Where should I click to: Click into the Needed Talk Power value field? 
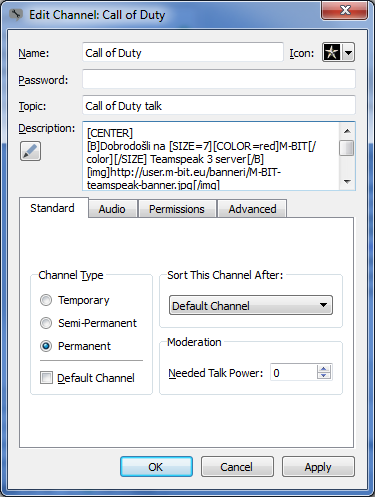293,372
